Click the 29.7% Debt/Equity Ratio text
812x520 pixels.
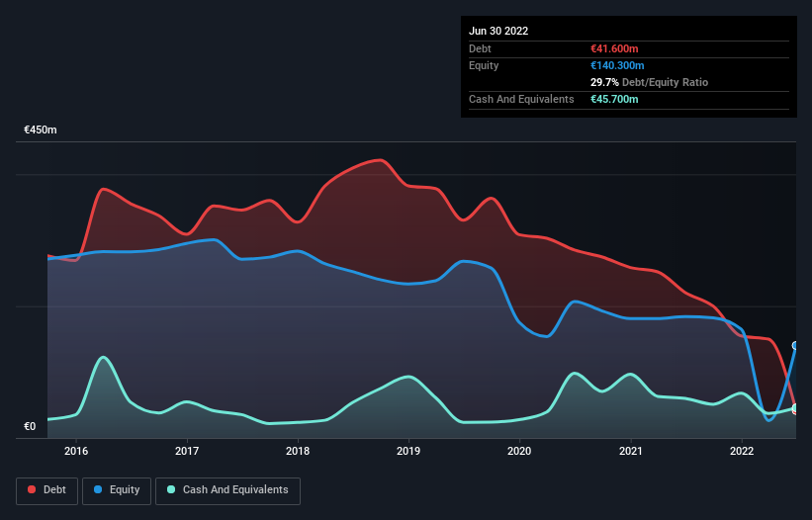tap(649, 82)
